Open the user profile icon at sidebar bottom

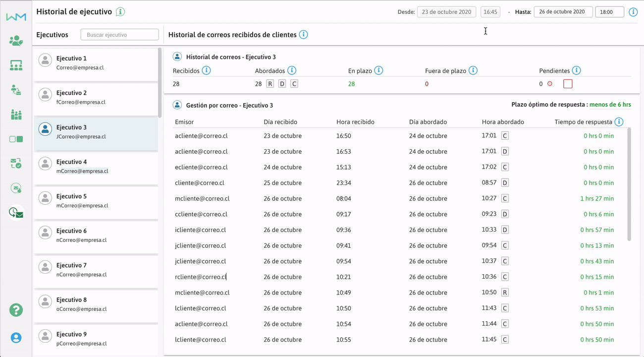click(x=16, y=338)
